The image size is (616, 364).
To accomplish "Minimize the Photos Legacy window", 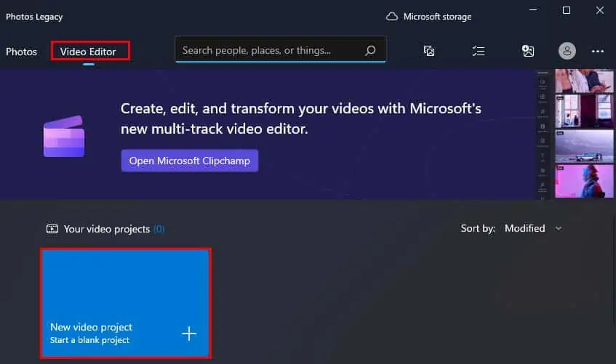I will click(x=533, y=10).
